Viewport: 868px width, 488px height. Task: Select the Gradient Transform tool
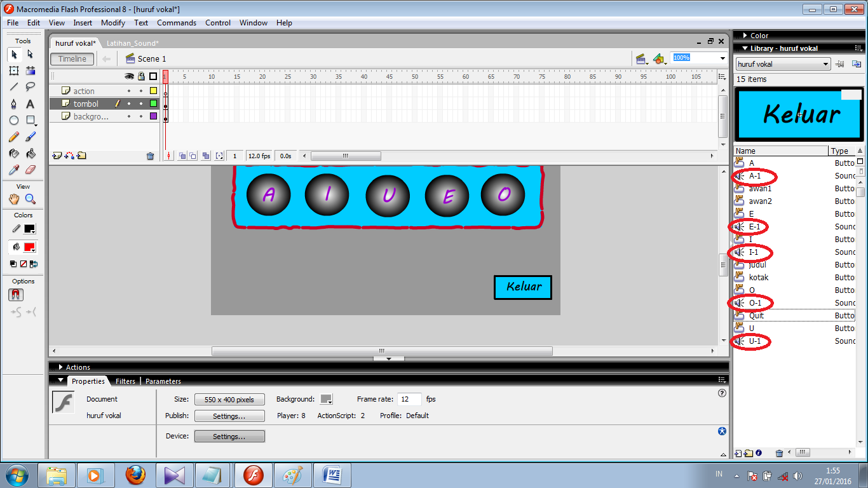click(x=31, y=71)
